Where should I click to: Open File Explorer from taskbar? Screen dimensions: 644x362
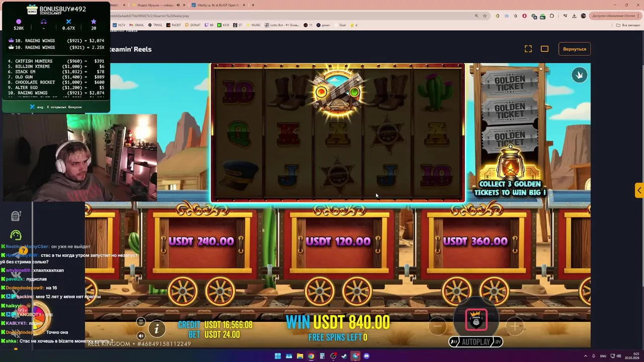pyautogui.click(x=300, y=356)
